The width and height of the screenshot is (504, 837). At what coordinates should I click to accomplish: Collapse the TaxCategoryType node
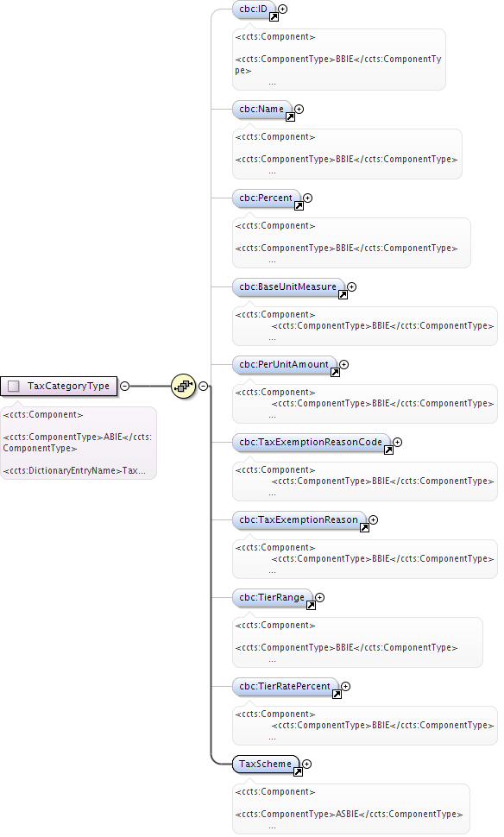pos(124,386)
